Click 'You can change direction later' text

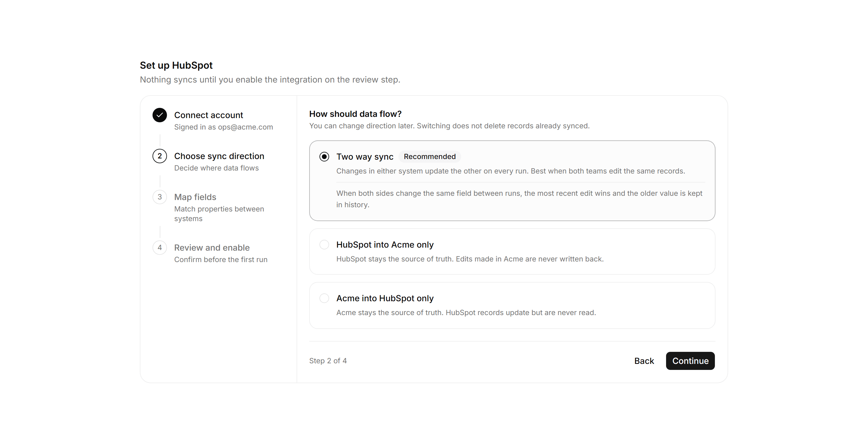point(449,126)
